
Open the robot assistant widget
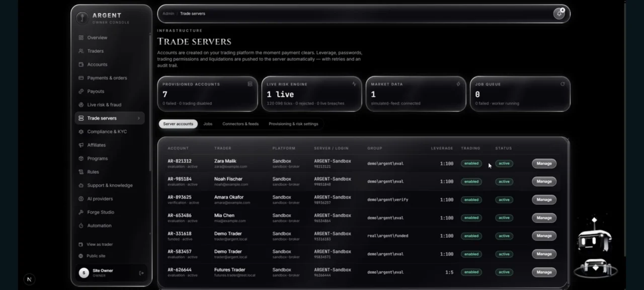(x=595, y=248)
